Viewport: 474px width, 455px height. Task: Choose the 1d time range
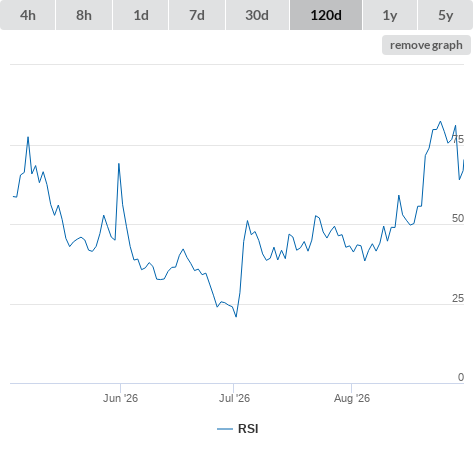[141, 15]
